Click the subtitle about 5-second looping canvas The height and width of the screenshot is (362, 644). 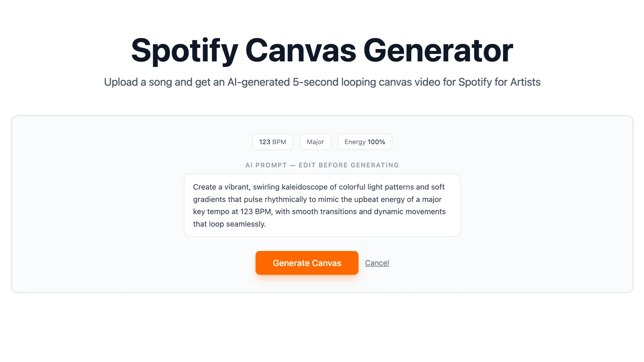click(x=322, y=82)
